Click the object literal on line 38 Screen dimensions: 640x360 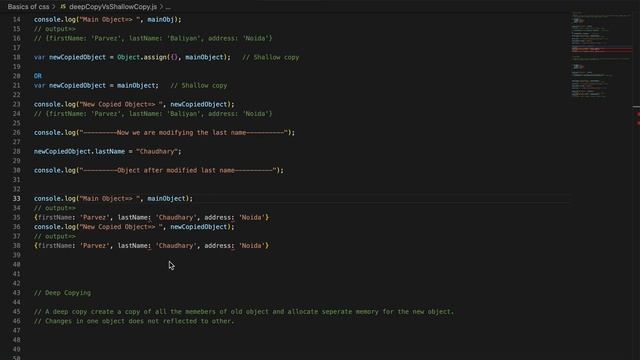[151, 245]
